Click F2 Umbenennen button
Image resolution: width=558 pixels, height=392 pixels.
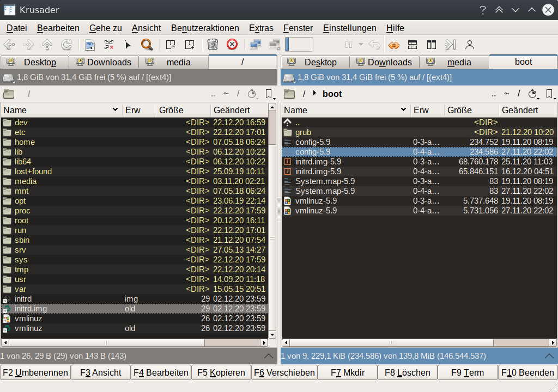pyautogui.click(x=35, y=372)
